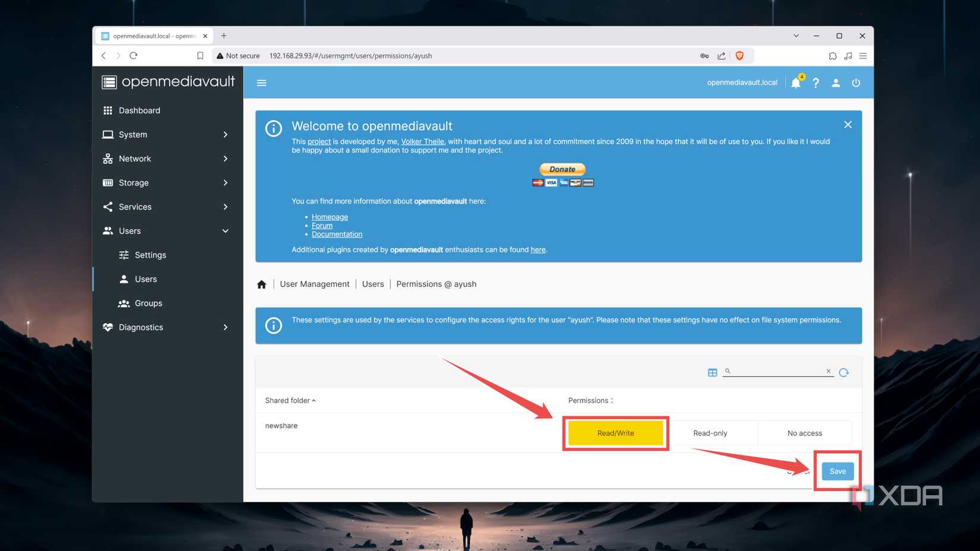Select Read/Write permission for newshare
This screenshot has width=980, height=551.
[x=615, y=433]
